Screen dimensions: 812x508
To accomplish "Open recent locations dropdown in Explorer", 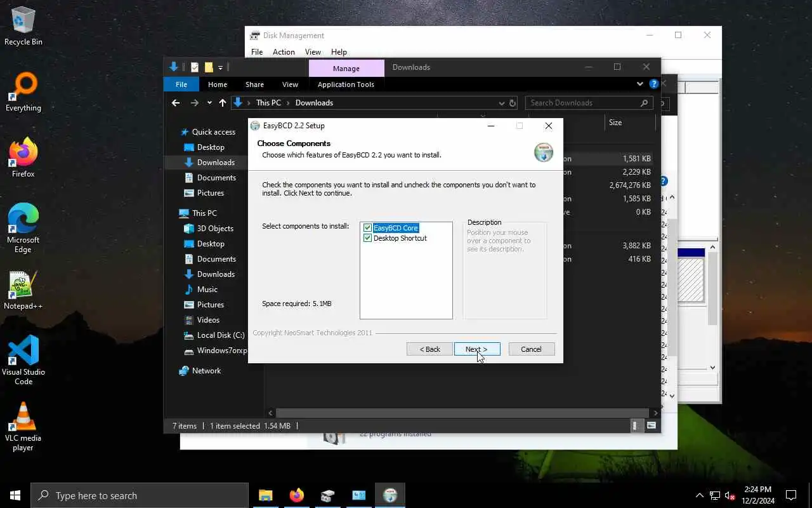I will coord(209,103).
